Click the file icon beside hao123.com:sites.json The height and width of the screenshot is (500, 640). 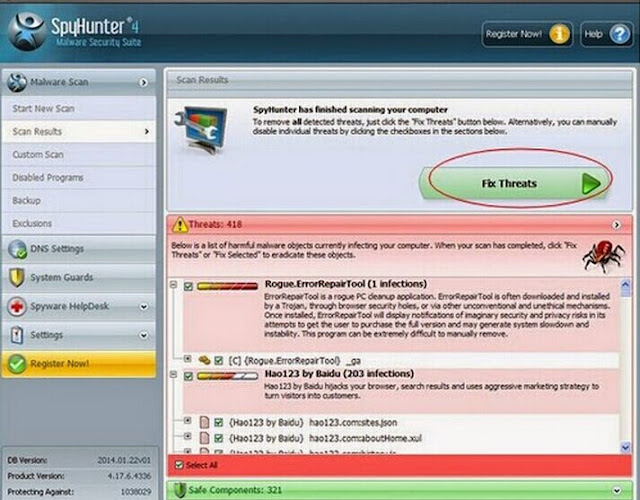click(204, 422)
